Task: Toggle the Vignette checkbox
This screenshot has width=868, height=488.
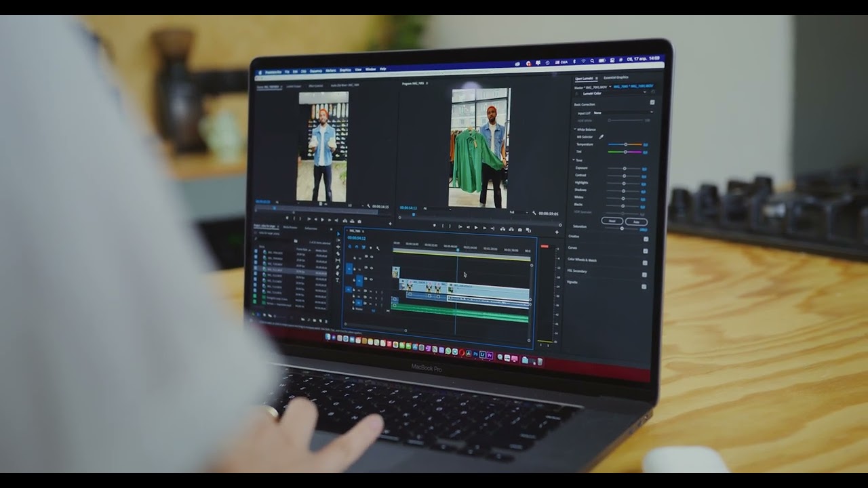Action: (x=644, y=286)
